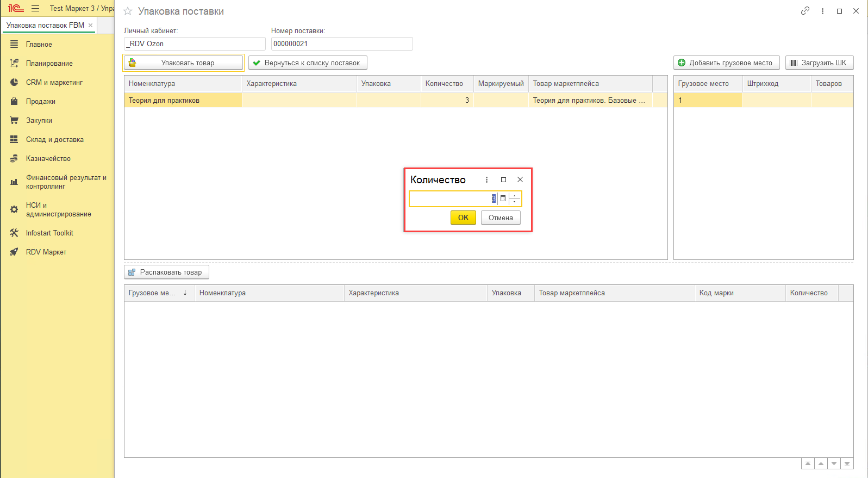The width and height of the screenshot is (868, 478).
Task: Click Код марки column header
Action: (x=740, y=293)
